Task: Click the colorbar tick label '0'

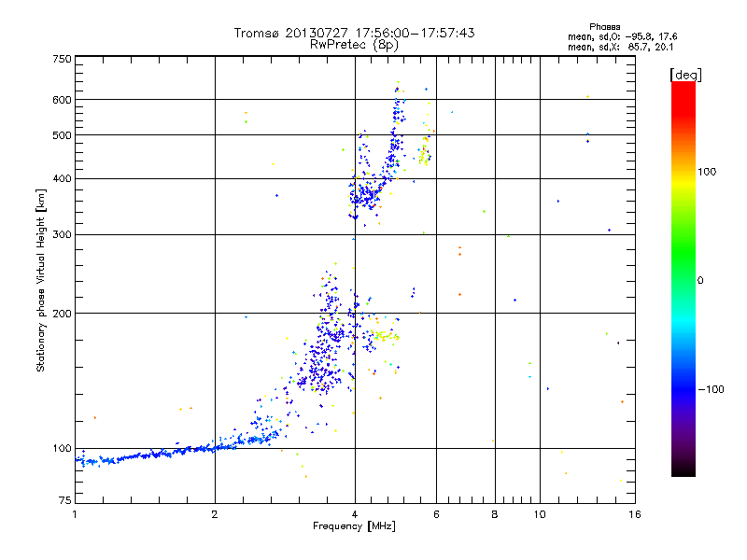Action: pos(700,281)
